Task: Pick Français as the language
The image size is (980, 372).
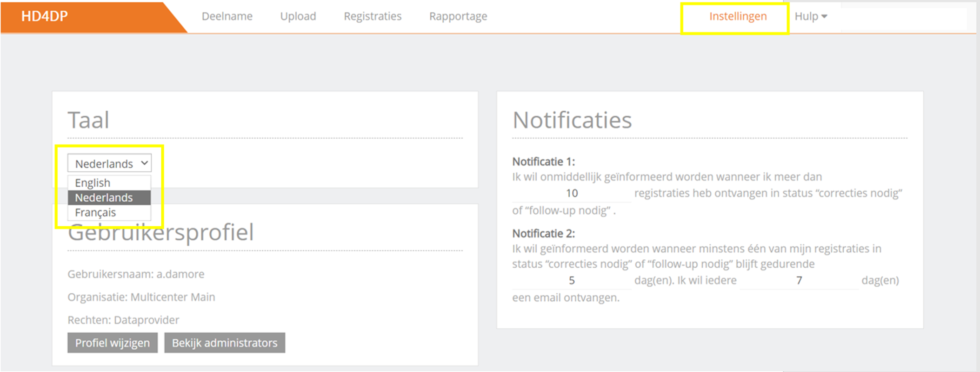Action: [95, 212]
